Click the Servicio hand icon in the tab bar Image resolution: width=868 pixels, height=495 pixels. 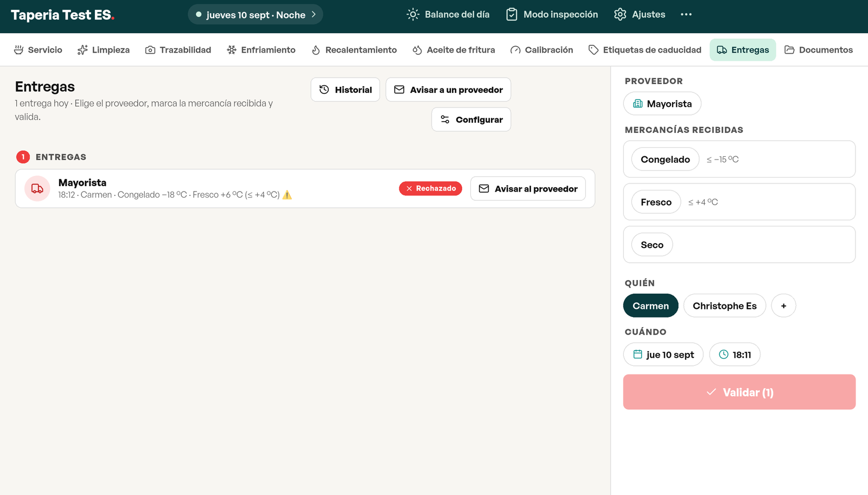coord(18,50)
